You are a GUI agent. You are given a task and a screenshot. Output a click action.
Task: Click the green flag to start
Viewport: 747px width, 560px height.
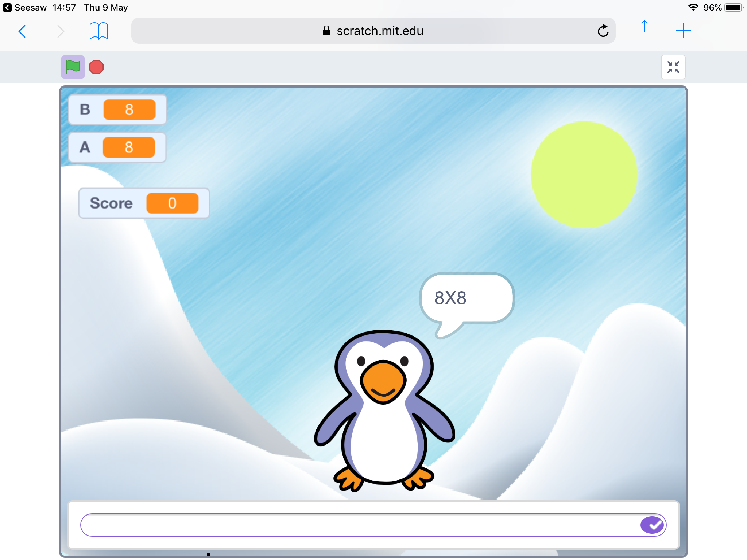pos(73,67)
